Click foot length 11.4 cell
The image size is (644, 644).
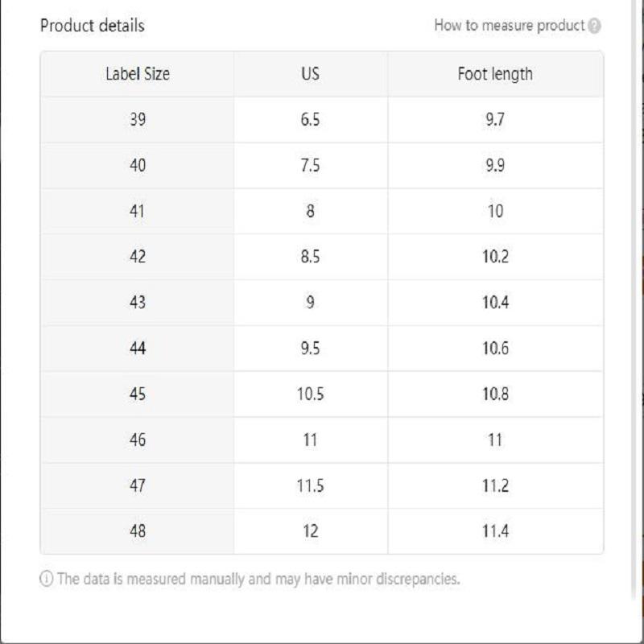(x=495, y=531)
